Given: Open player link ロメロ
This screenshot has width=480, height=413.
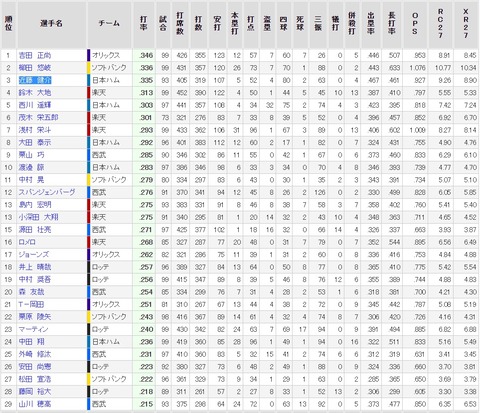Looking at the screenshot, I should pyautogui.click(x=27, y=242).
